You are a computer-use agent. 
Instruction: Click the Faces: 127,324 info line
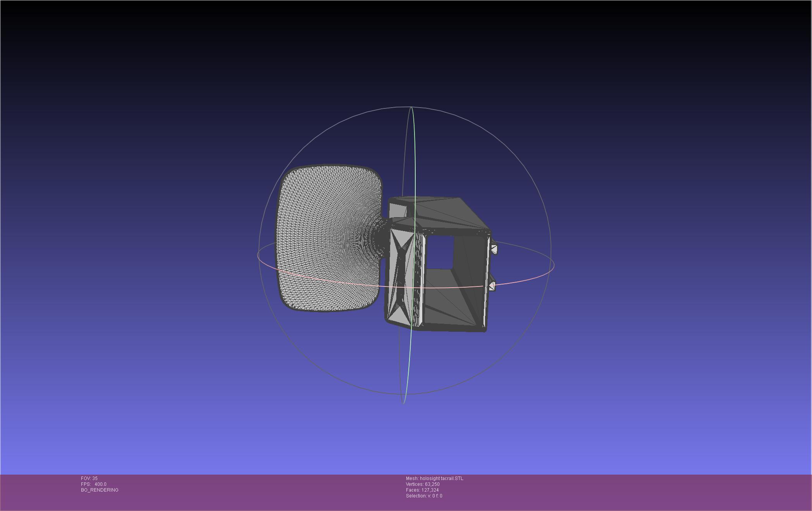point(422,490)
